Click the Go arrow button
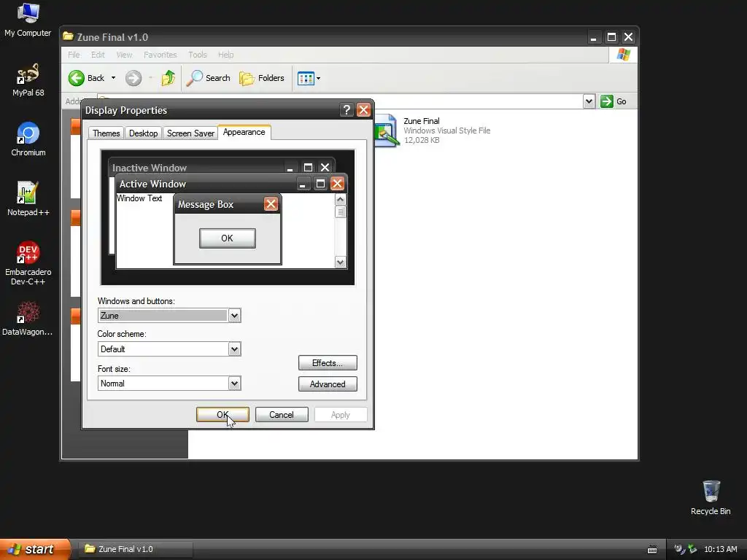 (606, 101)
